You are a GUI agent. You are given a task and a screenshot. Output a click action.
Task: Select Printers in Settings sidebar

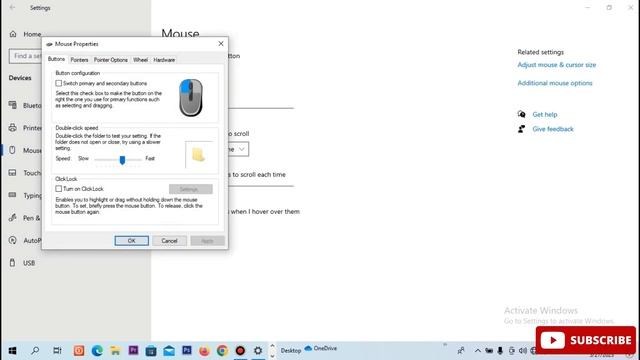pos(25,128)
